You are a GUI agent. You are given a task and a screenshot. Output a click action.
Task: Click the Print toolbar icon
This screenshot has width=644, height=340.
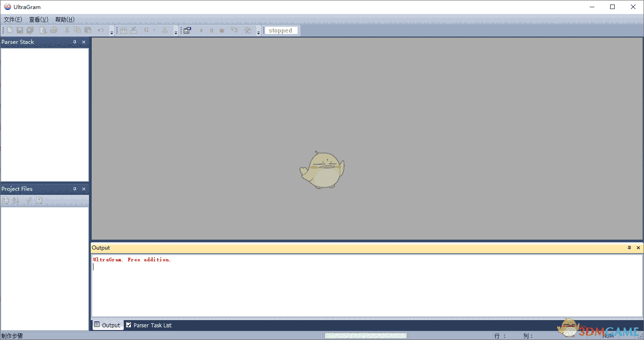coord(54,30)
